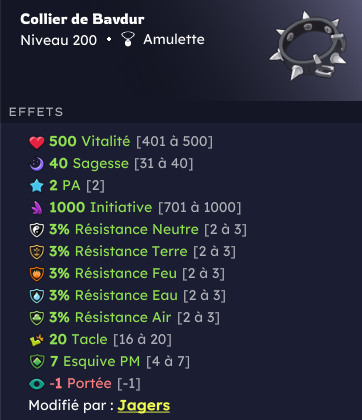Click the Amulette category label
The width and height of the screenshot is (362, 420).
tap(174, 39)
